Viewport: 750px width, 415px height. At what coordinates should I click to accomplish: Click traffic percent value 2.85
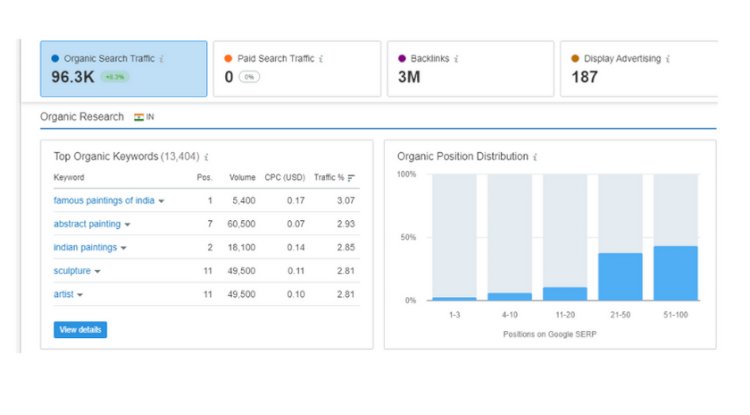(346, 247)
